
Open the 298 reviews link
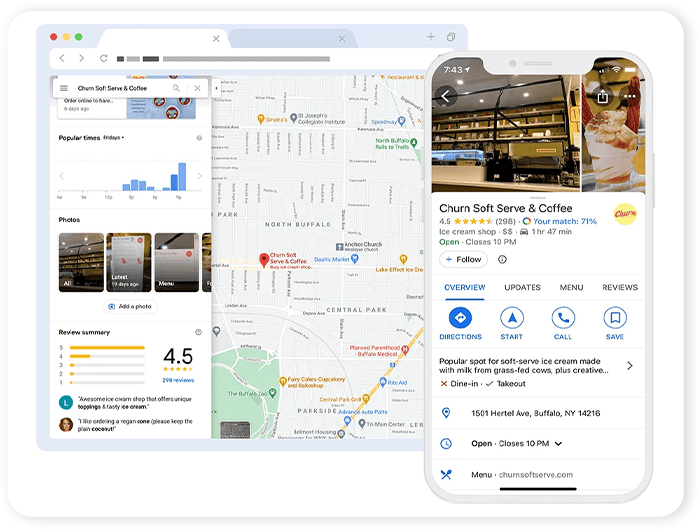point(178,380)
